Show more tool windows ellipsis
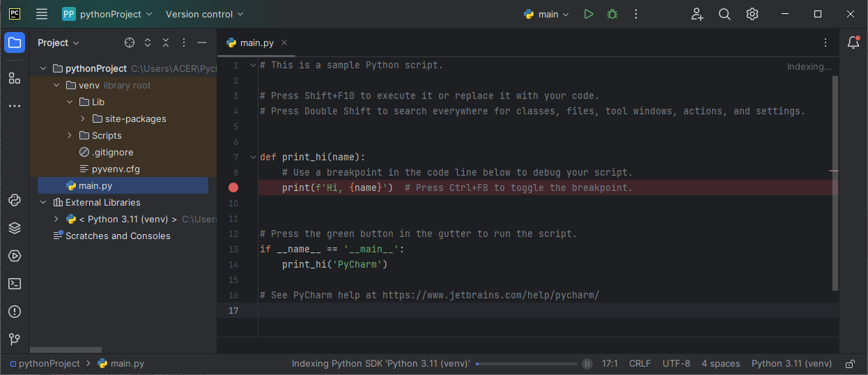868x375 pixels. (x=15, y=106)
